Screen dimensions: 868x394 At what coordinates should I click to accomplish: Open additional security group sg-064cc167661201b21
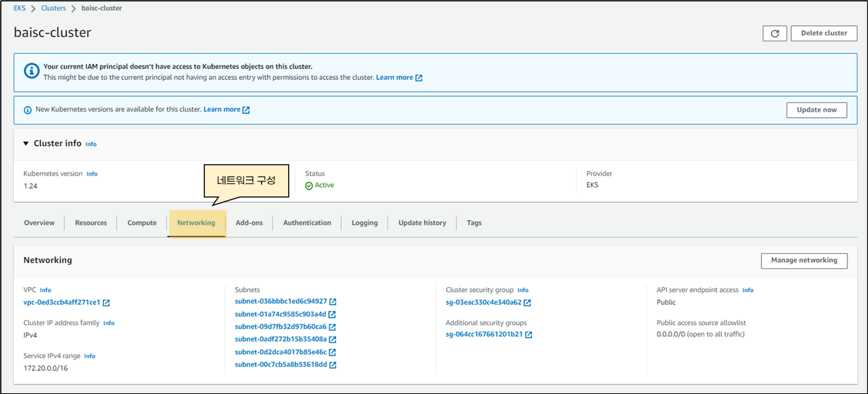484,334
